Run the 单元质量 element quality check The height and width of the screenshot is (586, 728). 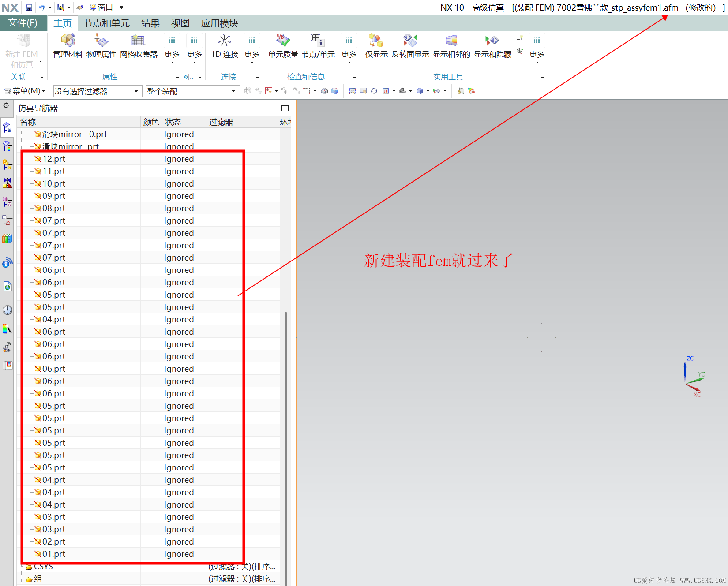point(283,46)
